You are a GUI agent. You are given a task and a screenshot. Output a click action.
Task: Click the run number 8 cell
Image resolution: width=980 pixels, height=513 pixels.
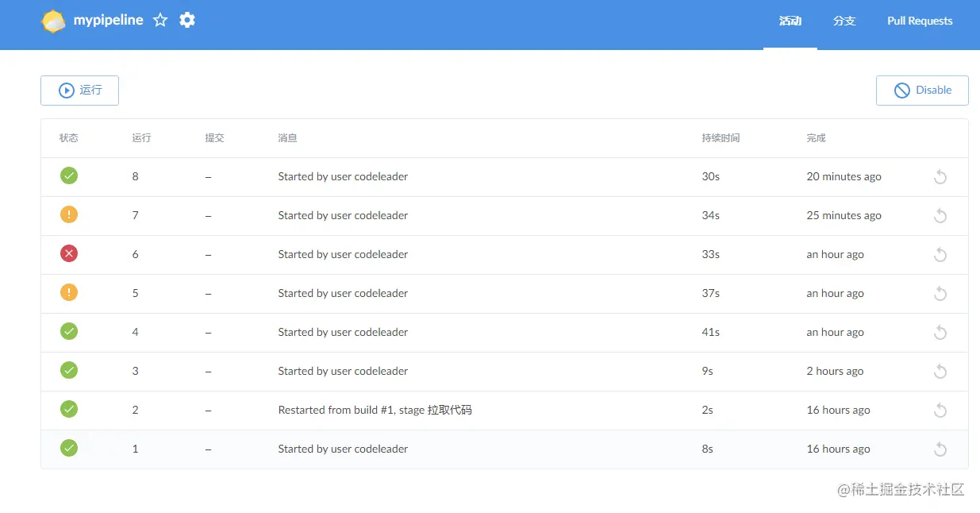pos(136,176)
